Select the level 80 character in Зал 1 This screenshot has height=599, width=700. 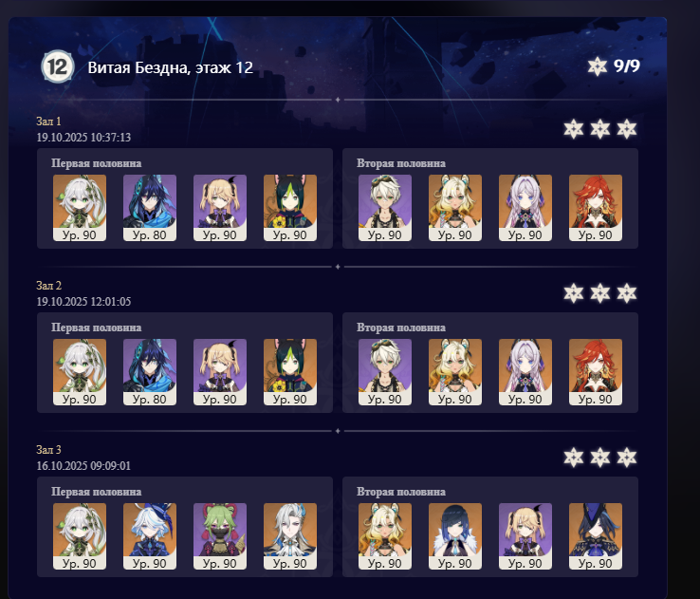tap(150, 208)
